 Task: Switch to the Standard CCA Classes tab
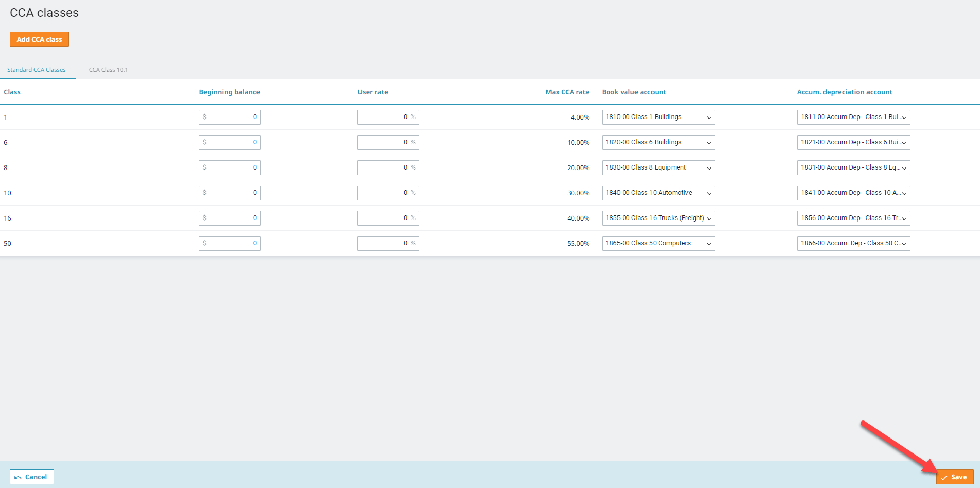pos(37,70)
